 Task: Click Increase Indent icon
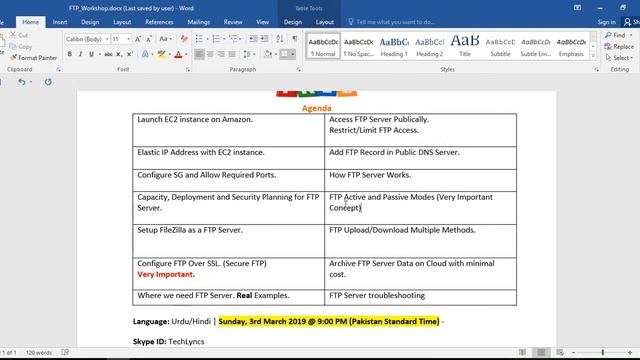pyautogui.click(x=264, y=39)
